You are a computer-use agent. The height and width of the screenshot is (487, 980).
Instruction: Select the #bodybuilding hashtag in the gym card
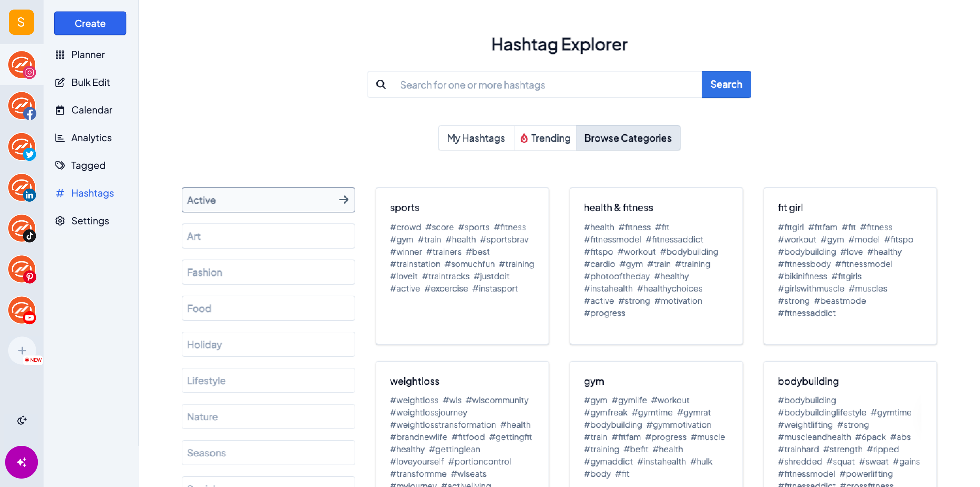[613, 425]
